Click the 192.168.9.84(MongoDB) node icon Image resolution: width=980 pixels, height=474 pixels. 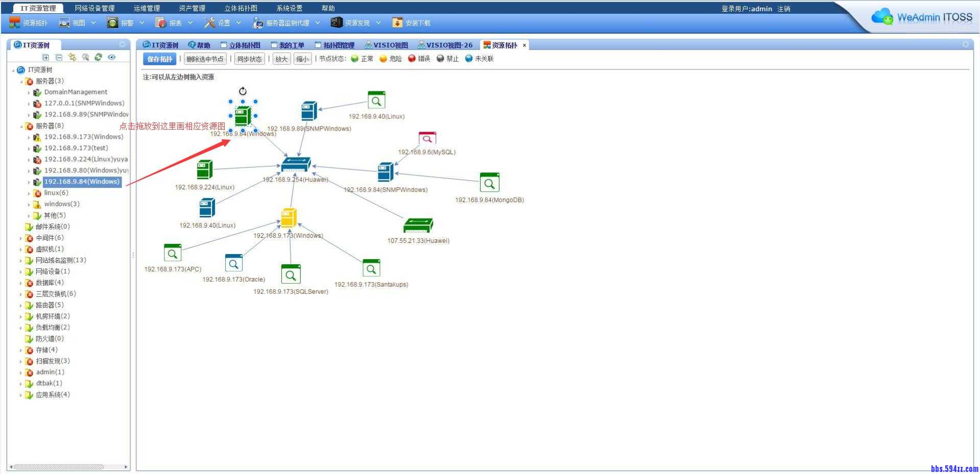coord(489,183)
